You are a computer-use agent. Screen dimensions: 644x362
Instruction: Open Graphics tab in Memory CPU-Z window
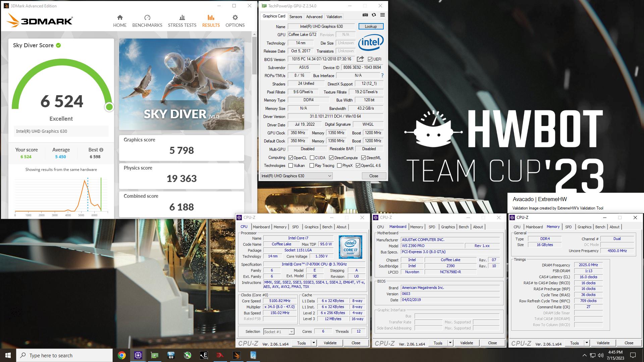(x=584, y=227)
